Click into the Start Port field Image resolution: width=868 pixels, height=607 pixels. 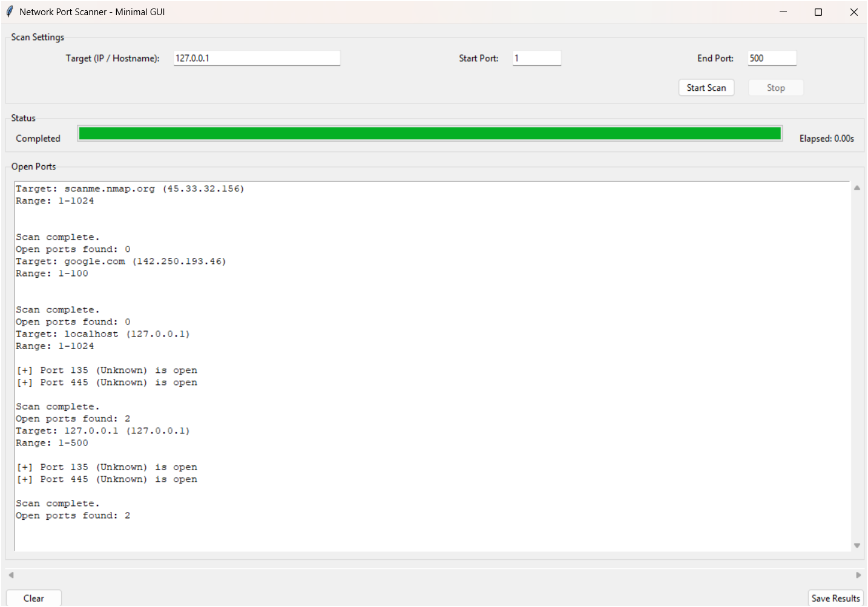pos(537,58)
